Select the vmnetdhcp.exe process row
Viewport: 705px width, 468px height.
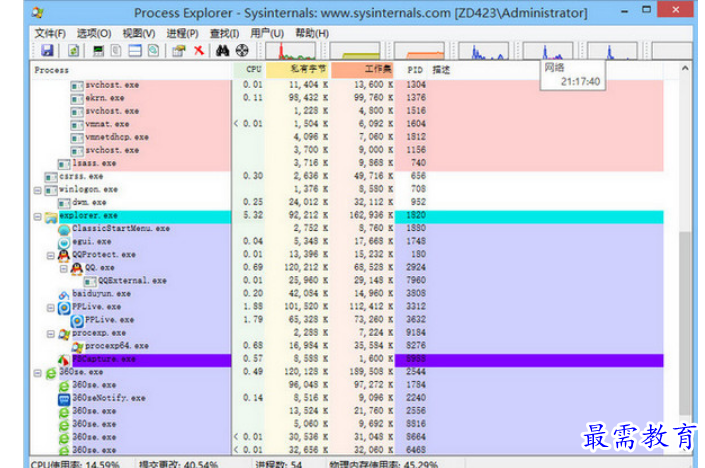[347, 137]
